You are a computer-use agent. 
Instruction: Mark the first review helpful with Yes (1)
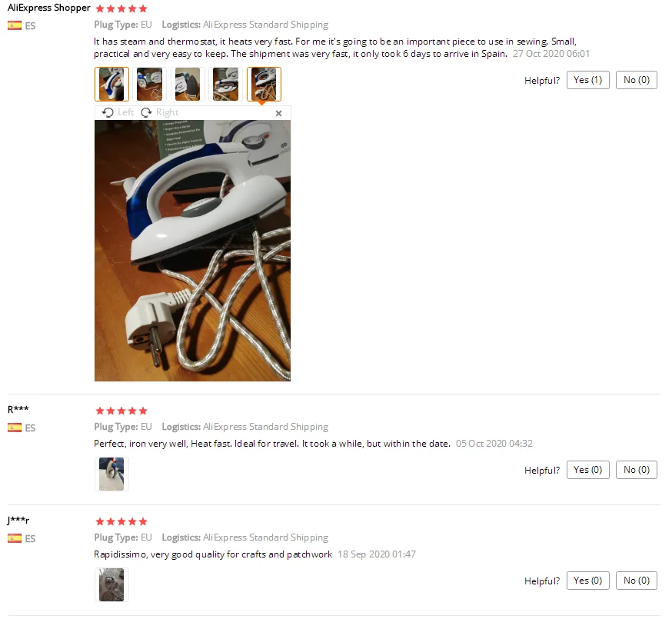click(x=587, y=80)
